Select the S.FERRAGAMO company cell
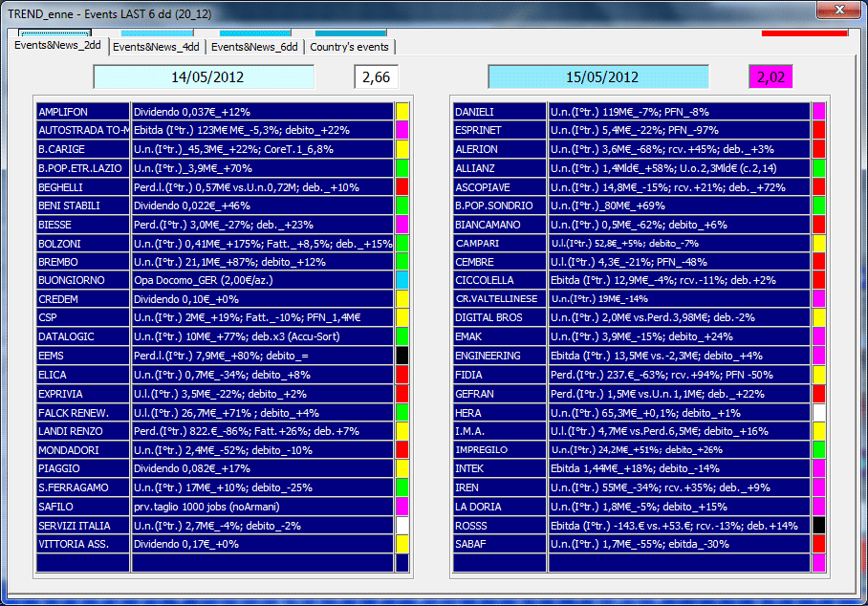The image size is (868, 606). point(83,487)
